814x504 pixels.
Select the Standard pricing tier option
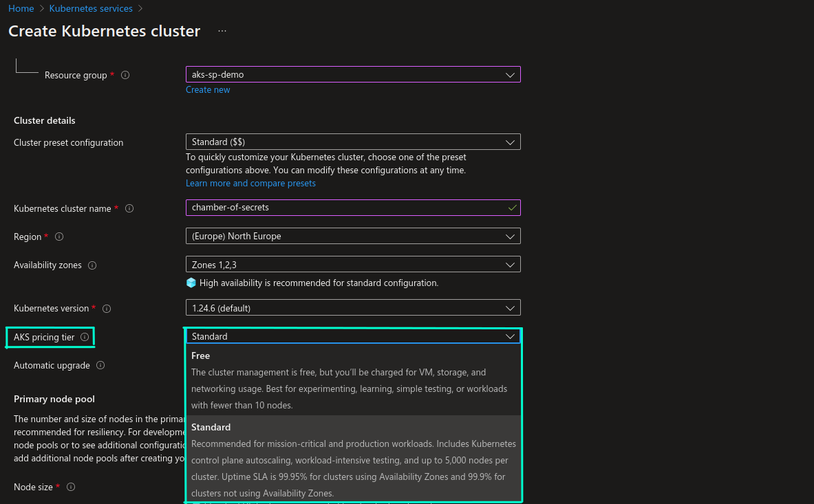[x=353, y=459]
